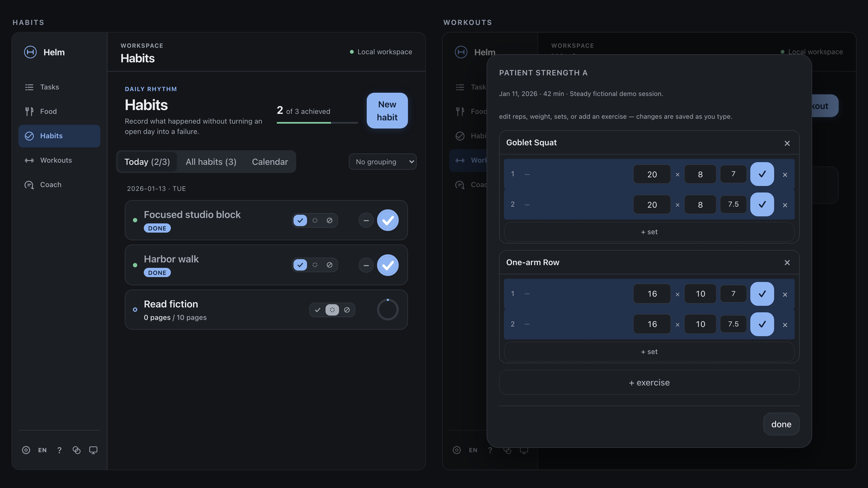The width and height of the screenshot is (868, 488).
Task: Open settings gear in Habits window footer
Action: [x=26, y=450]
